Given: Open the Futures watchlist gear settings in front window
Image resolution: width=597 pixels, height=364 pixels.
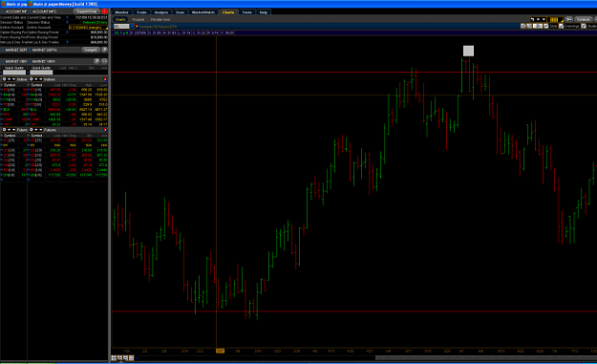Looking at the screenshot, I should coord(32,130).
